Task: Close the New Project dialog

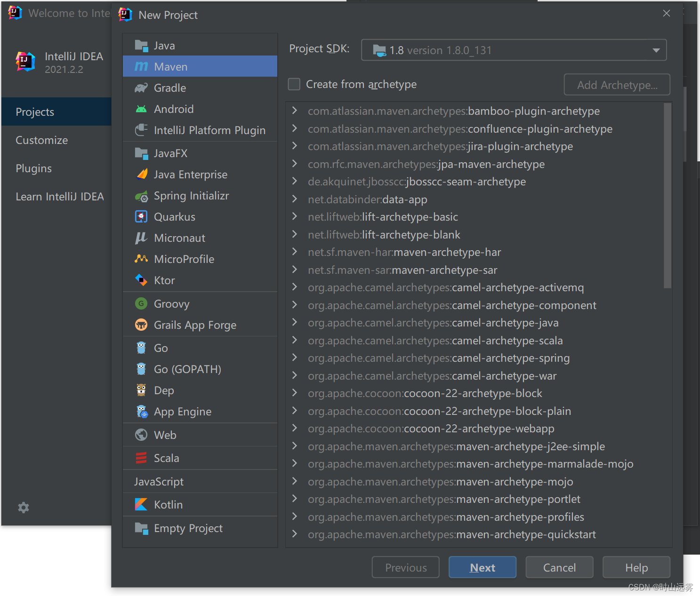Action: [x=667, y=14]
